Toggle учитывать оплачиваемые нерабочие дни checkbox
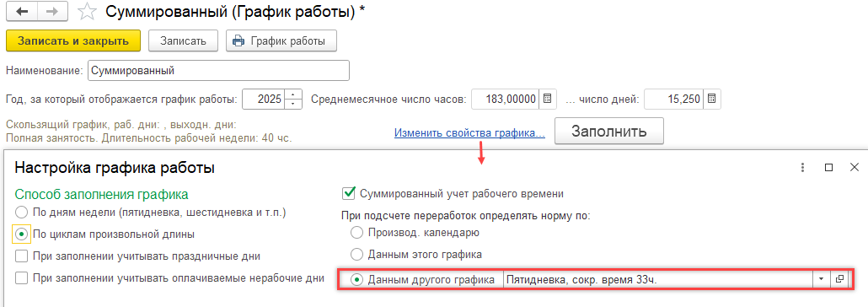 pyautogui.click(x=21, y=278)
